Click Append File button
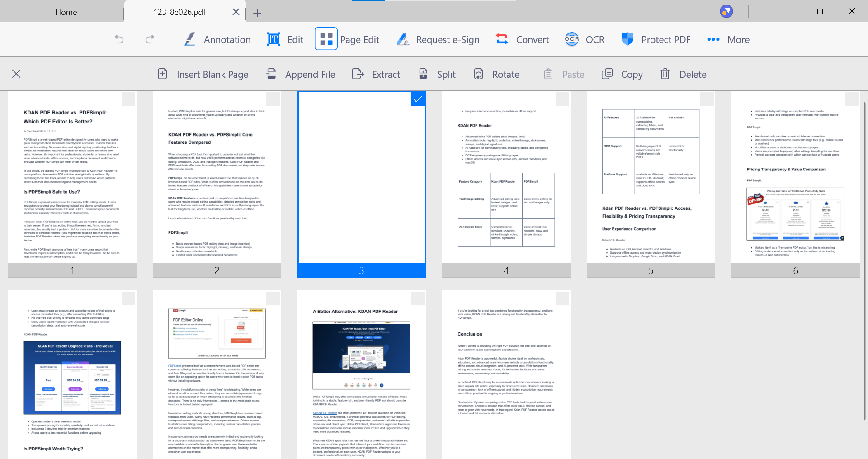 301,74
